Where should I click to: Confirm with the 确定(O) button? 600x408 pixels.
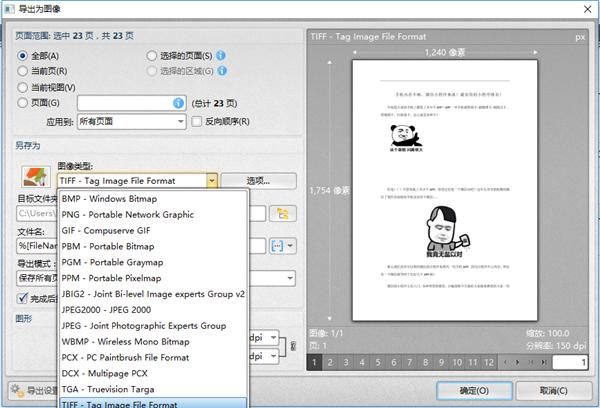pyautogui.click(x=474, y=390)
